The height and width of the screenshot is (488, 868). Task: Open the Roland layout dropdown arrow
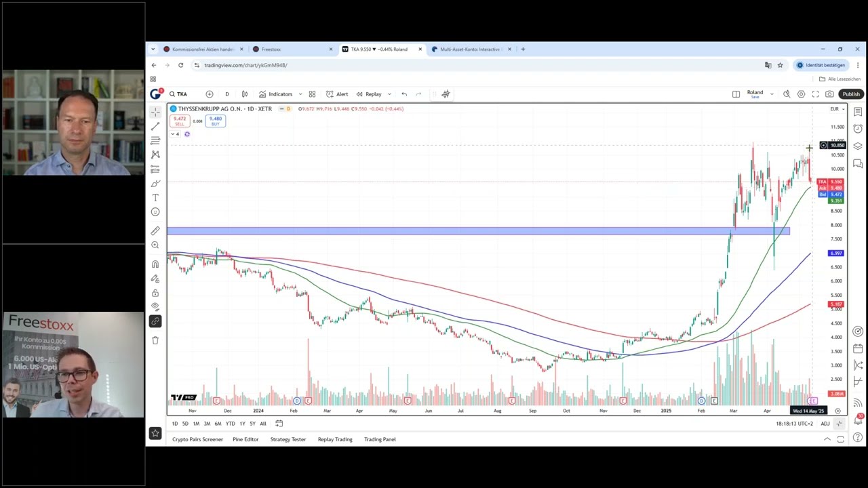(772, 94)
